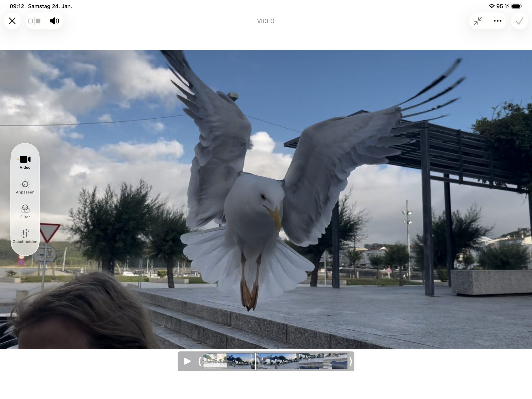Tap the VIDEO title label
This screenshot has width=532, height=399.
266,21
